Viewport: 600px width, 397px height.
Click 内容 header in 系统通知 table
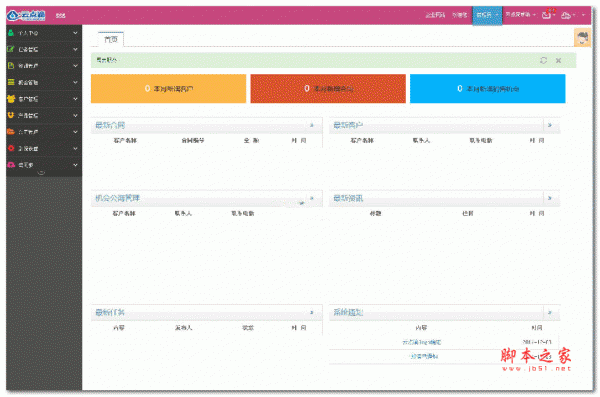click(421, 328)
